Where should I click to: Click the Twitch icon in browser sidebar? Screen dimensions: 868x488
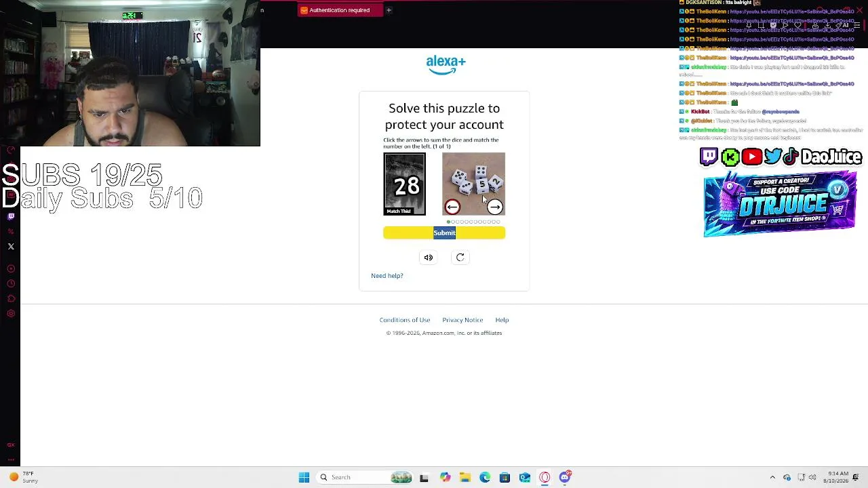click(x=11, y=217)
